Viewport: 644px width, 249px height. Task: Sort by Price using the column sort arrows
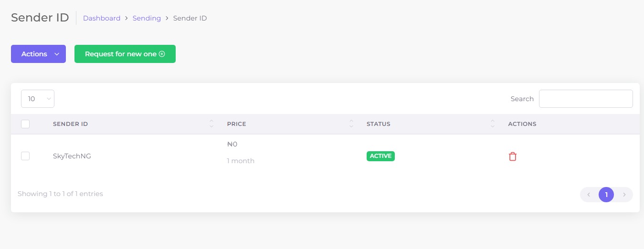[x=351, y=124]
